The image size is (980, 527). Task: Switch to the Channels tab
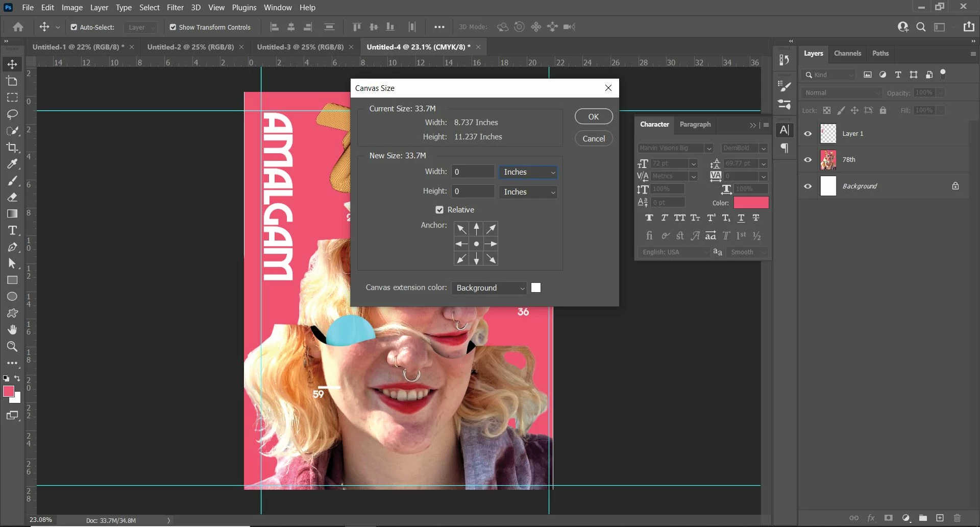pos(847,53)
